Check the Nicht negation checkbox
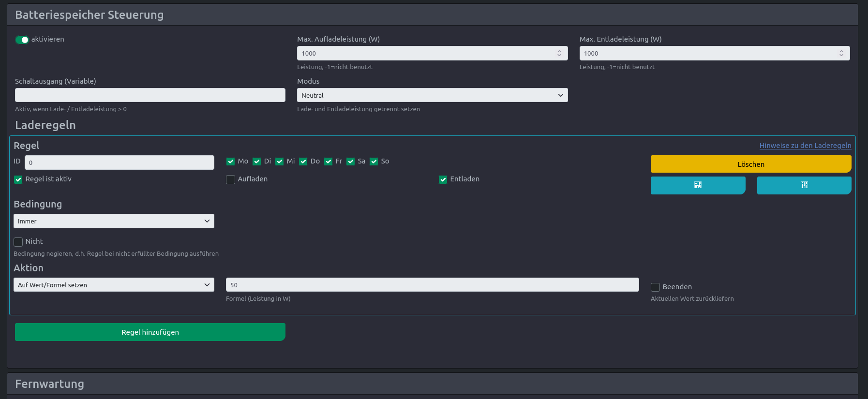This screenshot has width=868, height=399. tap(18, 242)
